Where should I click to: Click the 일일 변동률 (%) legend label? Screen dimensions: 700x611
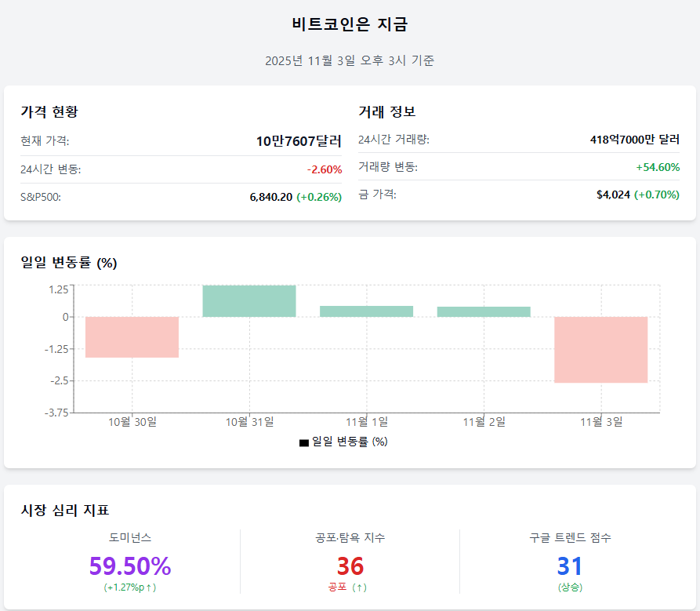pyautogui.click(x=350, y=442)
